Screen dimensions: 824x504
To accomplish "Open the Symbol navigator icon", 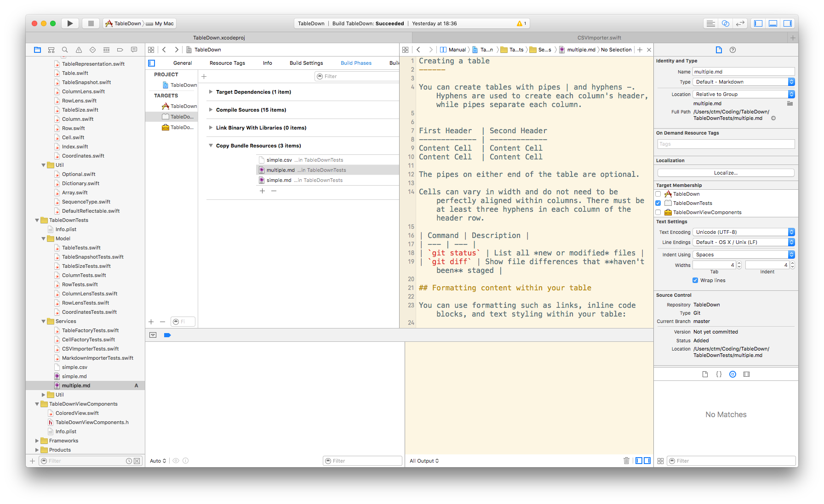I will (x=51, y=50).
